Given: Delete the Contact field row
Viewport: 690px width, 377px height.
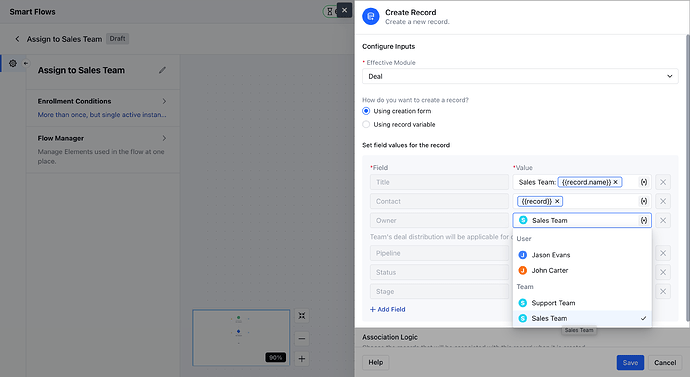Looking at the screenshot, I should pyautogui.click(x=663, y=201).
